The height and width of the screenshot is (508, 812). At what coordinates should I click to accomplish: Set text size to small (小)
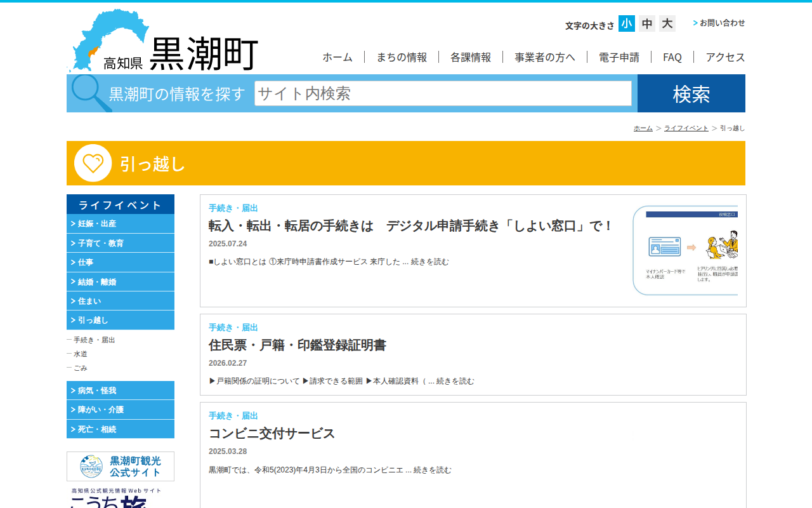pos(626,23)
